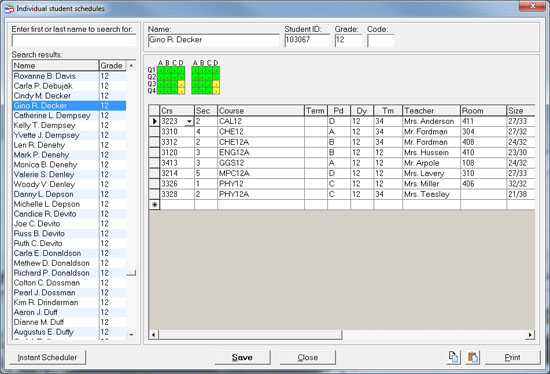Click the search results scroll down arrow
This screenshot has height=374, width=550.
click(x=131, y=335)
